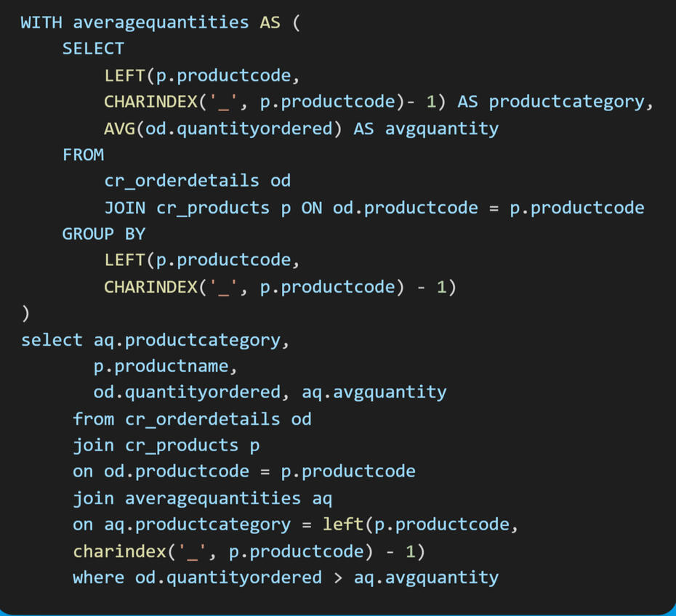This screenshot has width=676, height=616.
Task: Click the lowercase from keyword
Action: pyautogui.click(x=93, y=419)
